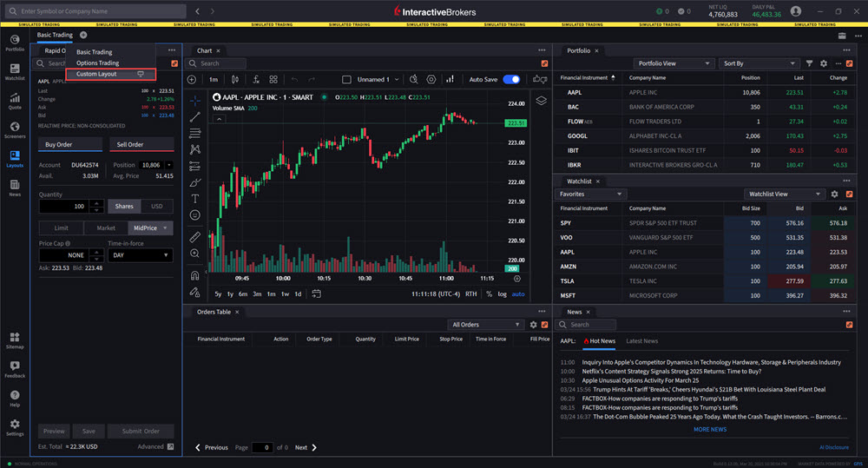Switch to the Hot News tab
This screenshot has width=868, height=468.
tap(599, 341)
